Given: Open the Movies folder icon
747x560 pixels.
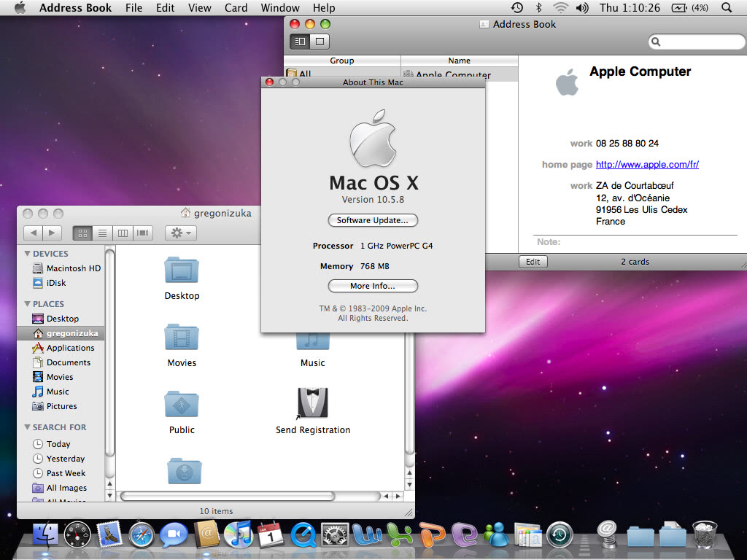Looking at the screenshot, I should (182, 337).
